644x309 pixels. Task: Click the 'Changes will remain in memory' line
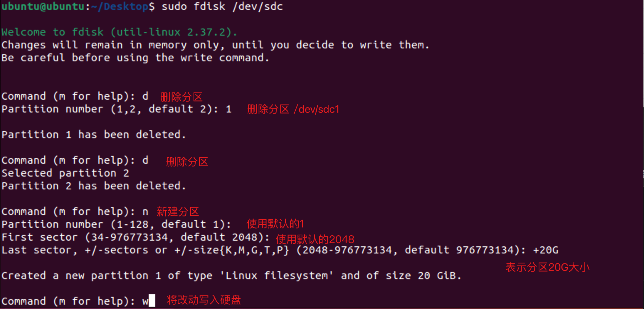[215, 45]
